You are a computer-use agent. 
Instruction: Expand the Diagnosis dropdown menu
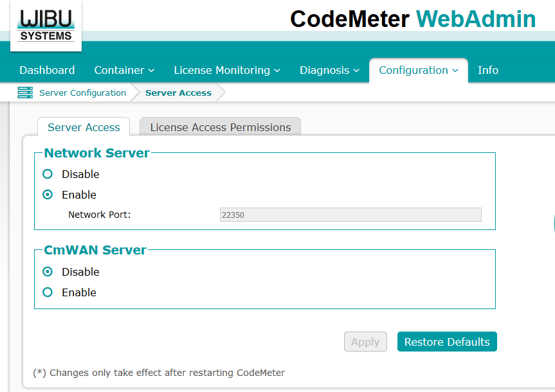pos(331,70)
